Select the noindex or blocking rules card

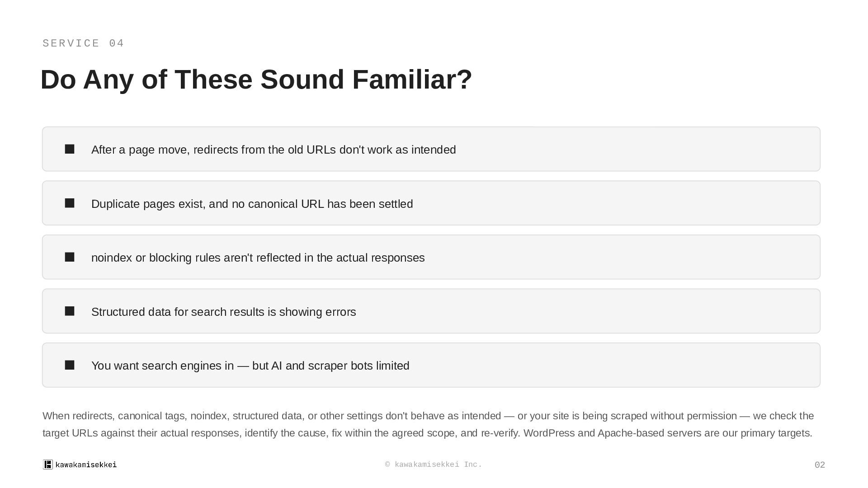[x=431, y=257]
